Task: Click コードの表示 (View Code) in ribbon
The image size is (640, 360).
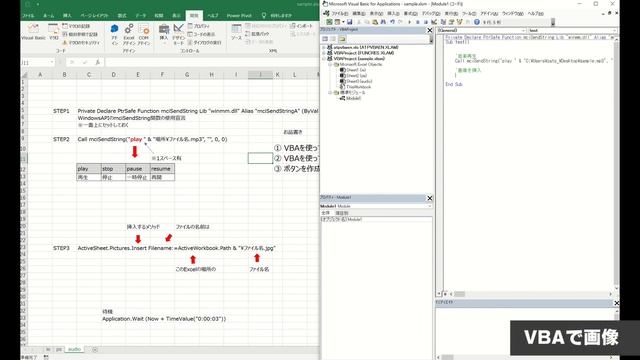Action: 202,34
